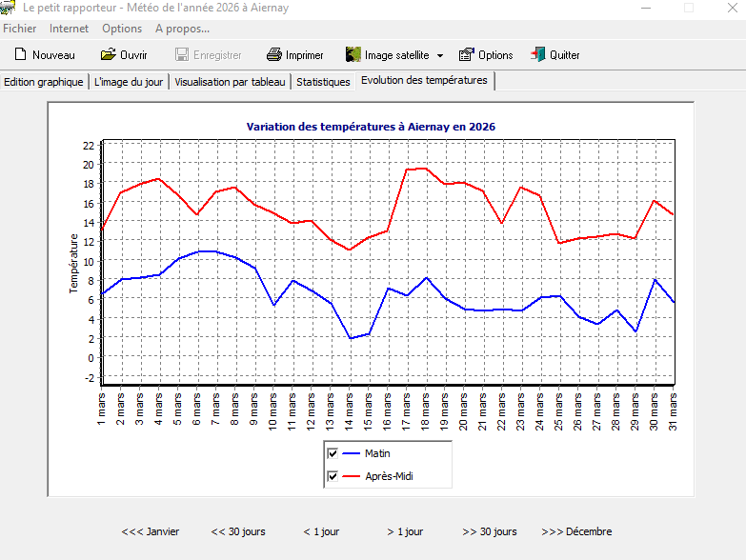Advance one day with '> 1 jour'

point(405,531)
